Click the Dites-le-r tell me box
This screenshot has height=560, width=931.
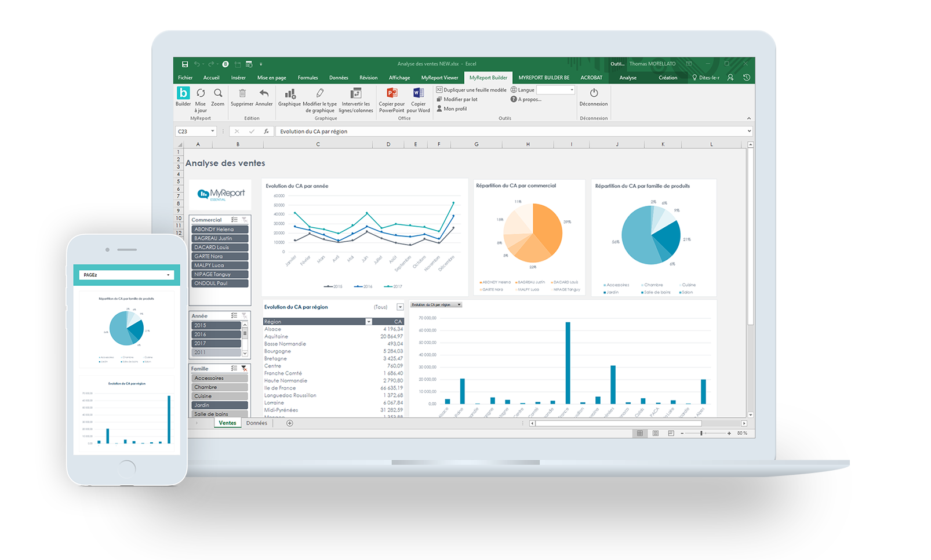coord(705,78)
